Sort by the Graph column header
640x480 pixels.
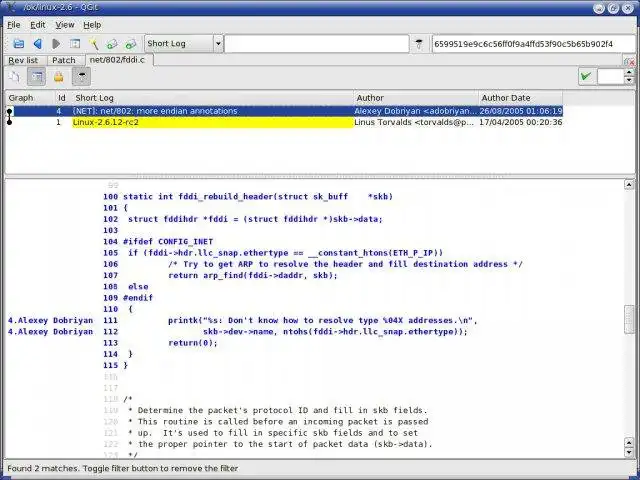click(29, 98)
